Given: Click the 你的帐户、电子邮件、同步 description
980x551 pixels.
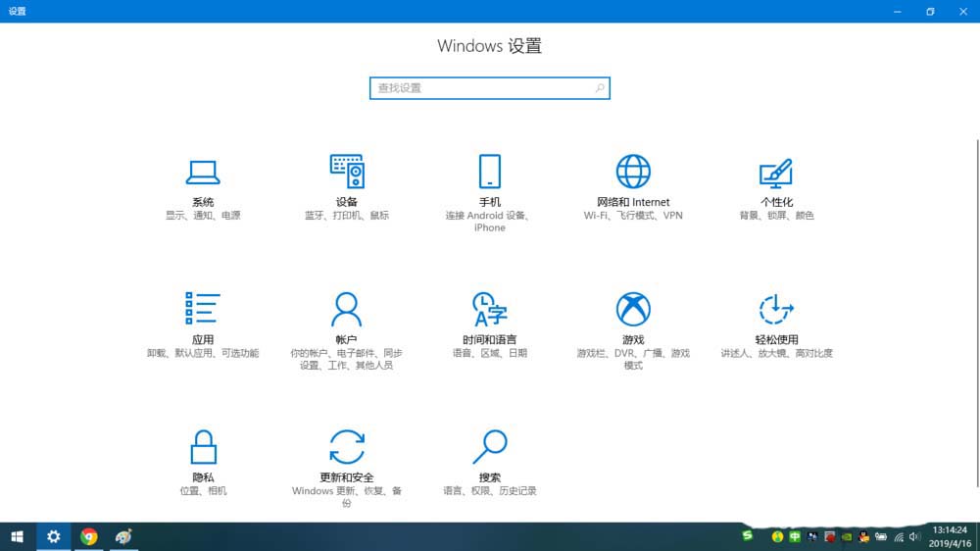Looking at the screenshot, I should (x=346, y=359).
